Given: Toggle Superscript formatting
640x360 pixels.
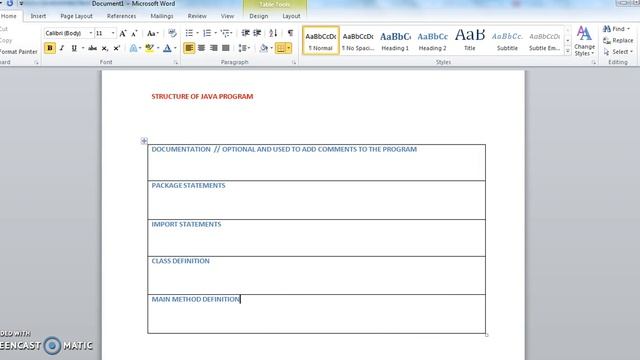Looking at the screenshot, I should click(x=117, y=48).
